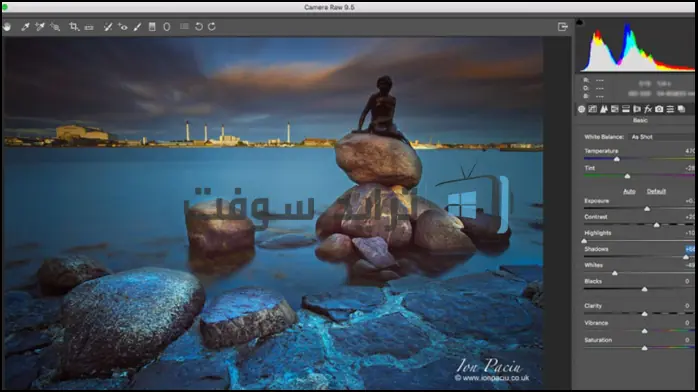The height and width of the screenshot is (392, 698).
Task: Click the Clarity slider handle
Action: point(645,314)
